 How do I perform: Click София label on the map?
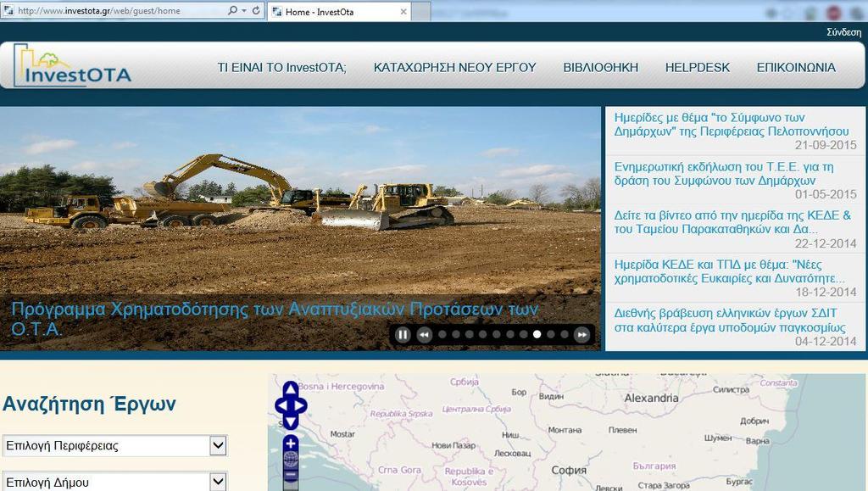click(x=569, y=470)
